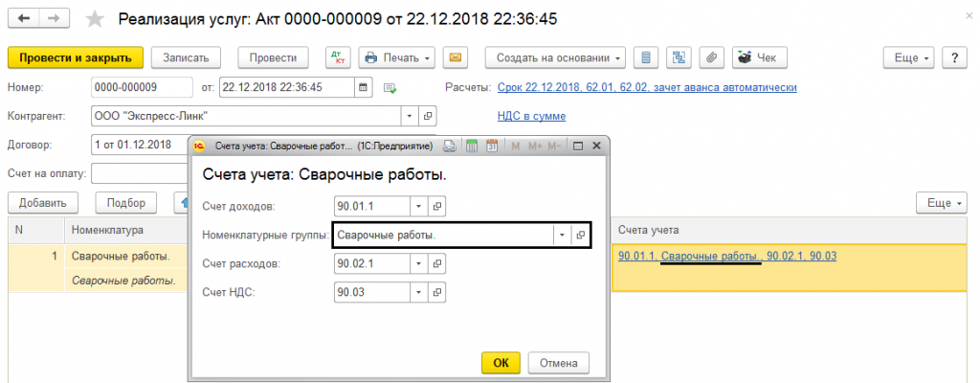980x383 pixels.
Task: Open calendar picker next to document date
Action: 363,87
